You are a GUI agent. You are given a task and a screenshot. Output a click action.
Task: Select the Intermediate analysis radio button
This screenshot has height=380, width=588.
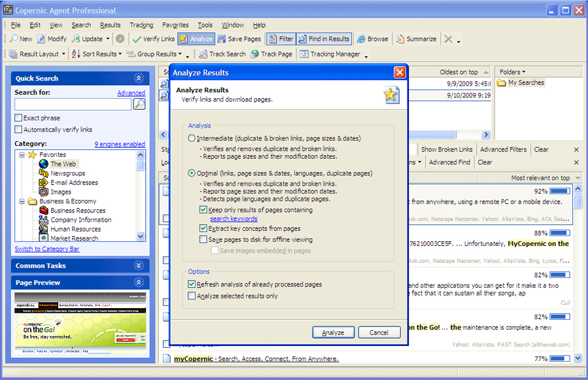tap(192, 139)
